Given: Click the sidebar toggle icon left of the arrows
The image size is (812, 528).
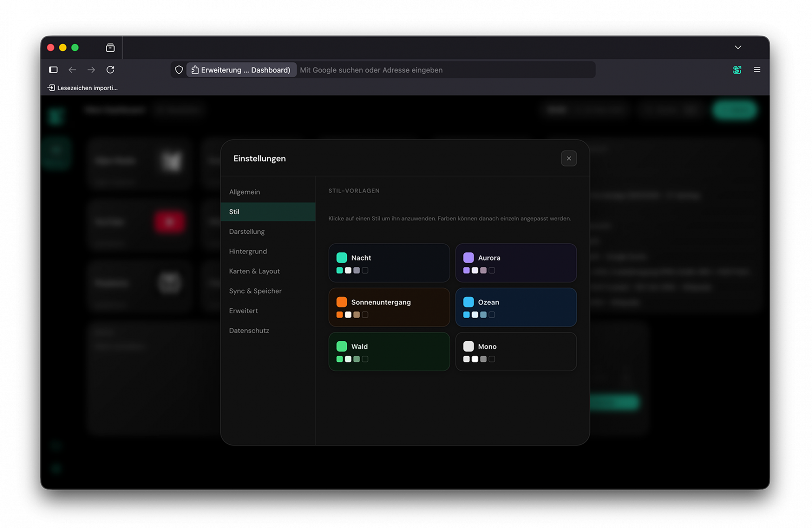Looking at the screenshot, I should [53, 69].
